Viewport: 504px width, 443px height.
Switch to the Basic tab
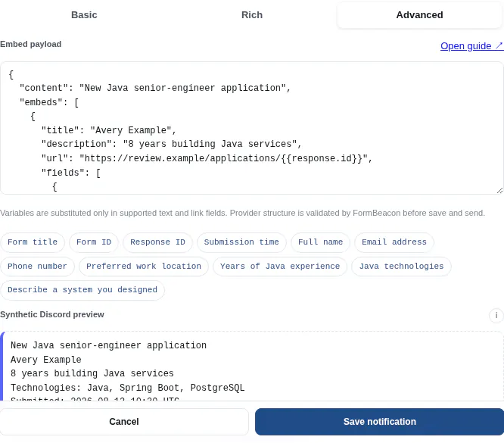click(84, 15)
